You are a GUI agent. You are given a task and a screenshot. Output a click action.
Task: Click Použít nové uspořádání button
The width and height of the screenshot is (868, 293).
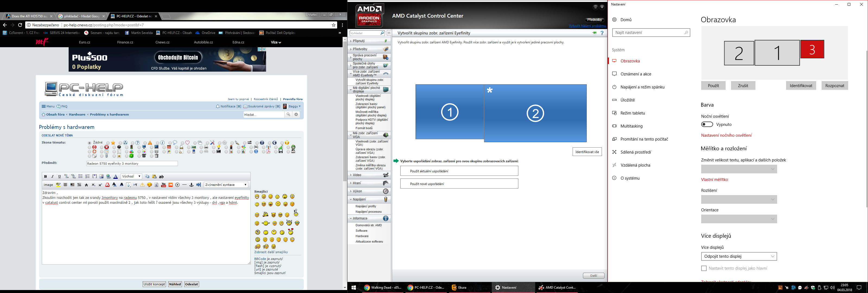(459, 184)
